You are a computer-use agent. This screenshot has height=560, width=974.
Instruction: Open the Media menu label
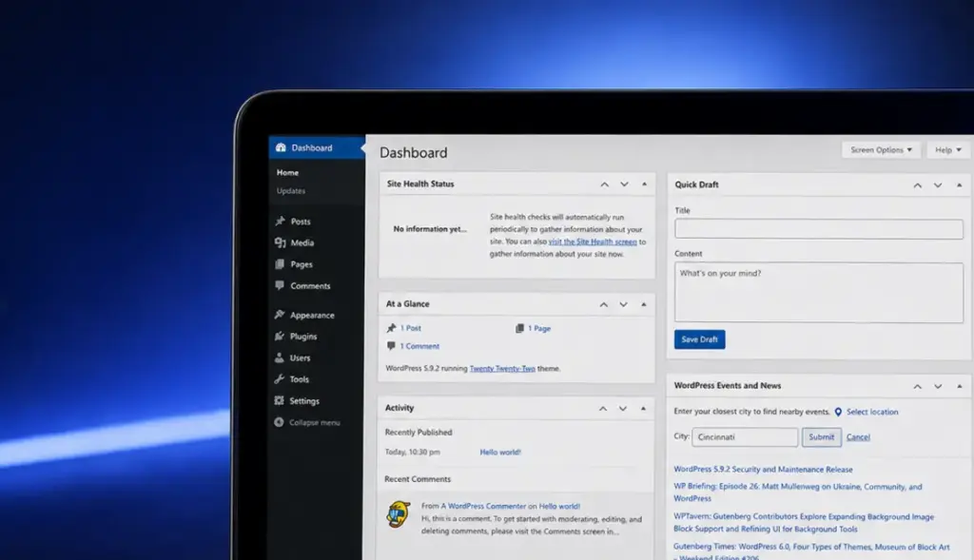[x=302, y=242]
